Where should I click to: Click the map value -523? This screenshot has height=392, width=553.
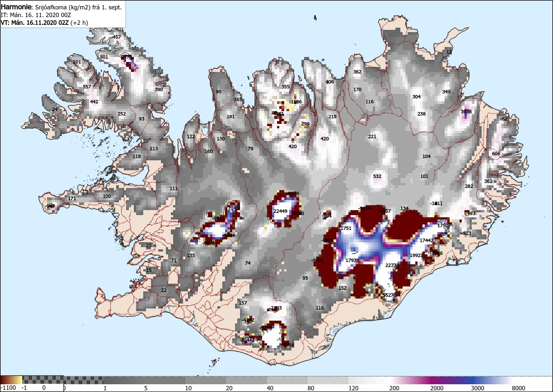pos(466,233)
